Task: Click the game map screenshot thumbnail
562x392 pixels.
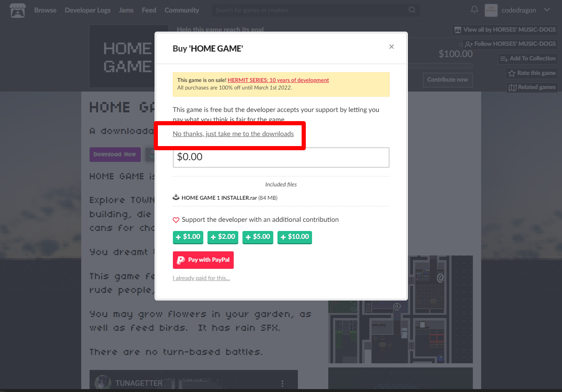Action: click(x=400, y=309)
